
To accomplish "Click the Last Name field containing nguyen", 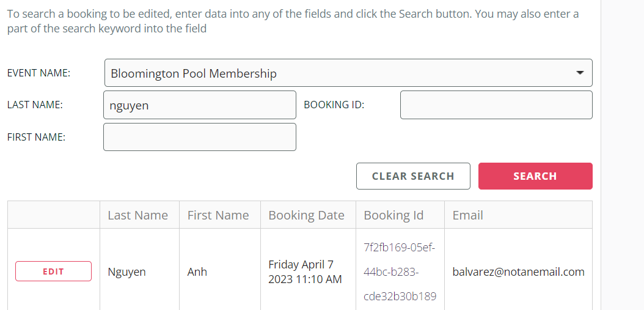I will [200, 105].
